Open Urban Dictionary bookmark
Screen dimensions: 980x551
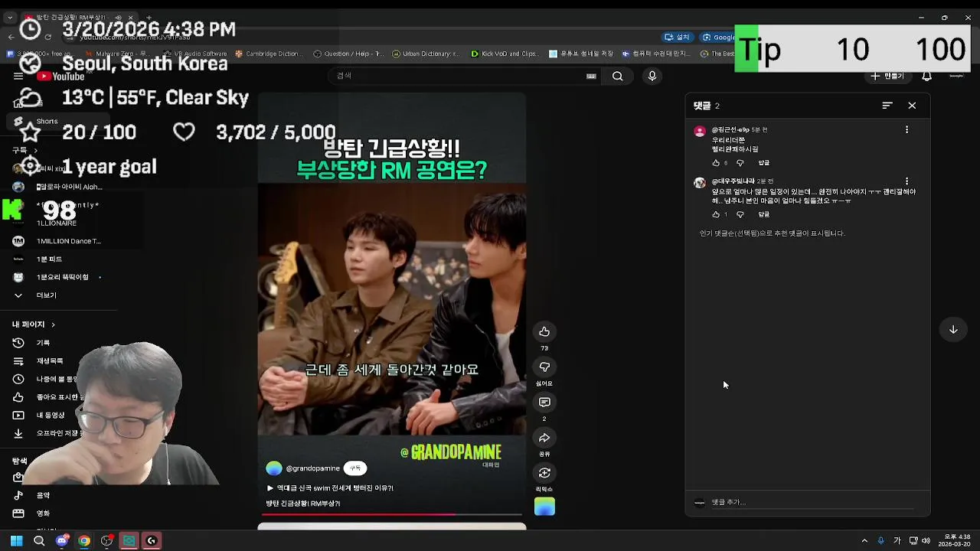[x=426, y=54]
